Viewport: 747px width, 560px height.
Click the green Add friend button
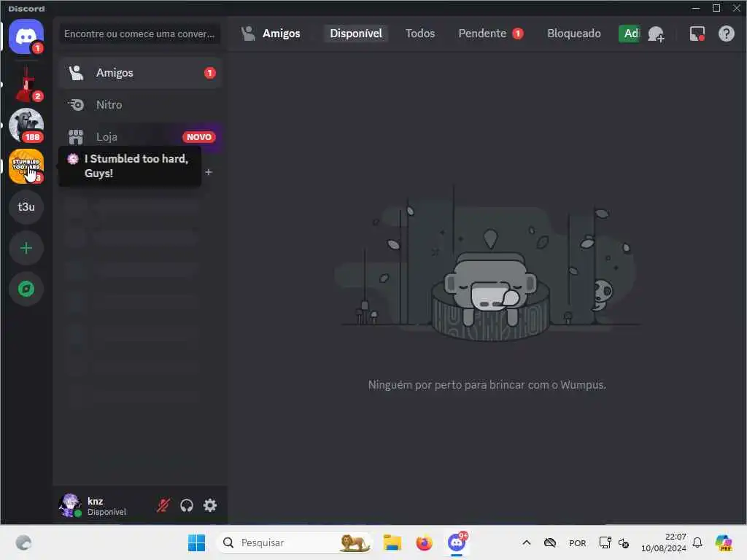point(630,34)
